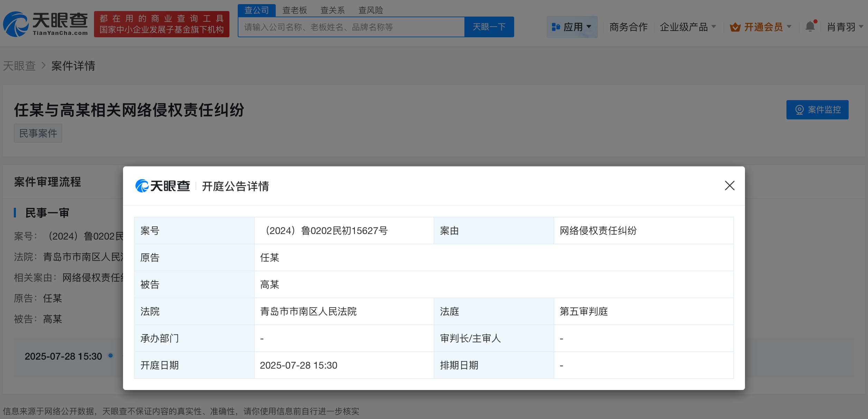Click the Tianyancha logo inside the dialog
This screenshot has height=419, width=868.
(x=162, y=186)
